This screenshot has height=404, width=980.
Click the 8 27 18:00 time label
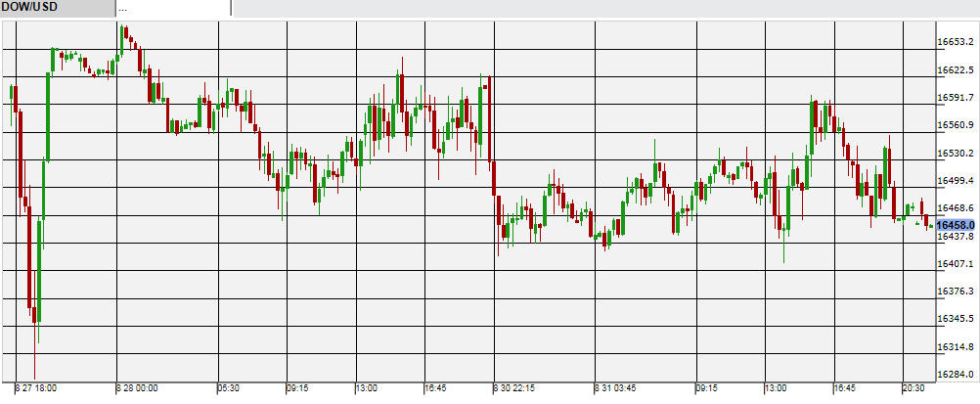36,389
